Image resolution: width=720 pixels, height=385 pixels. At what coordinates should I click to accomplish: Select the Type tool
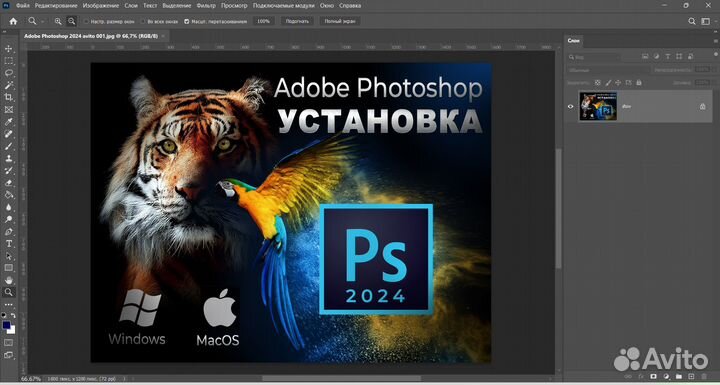[9, 243]
